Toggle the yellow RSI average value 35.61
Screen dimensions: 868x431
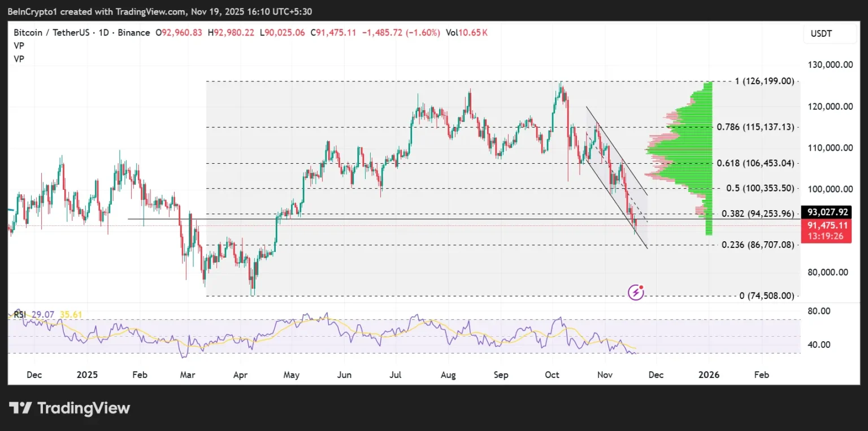[70, 314]
